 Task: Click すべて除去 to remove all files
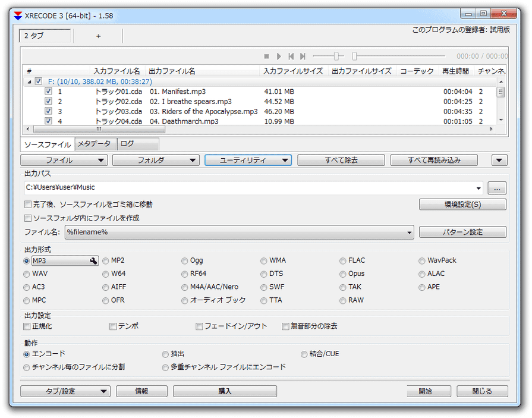341,160
